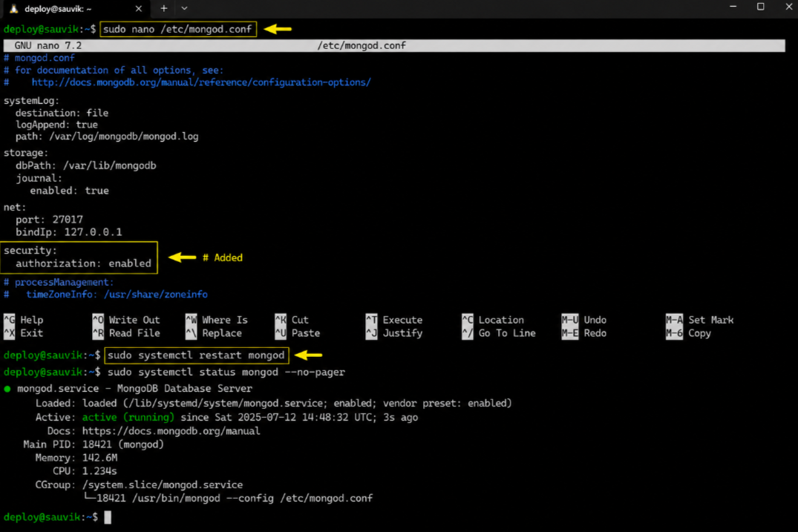Click the 'security:' line

tap(30, 250)
